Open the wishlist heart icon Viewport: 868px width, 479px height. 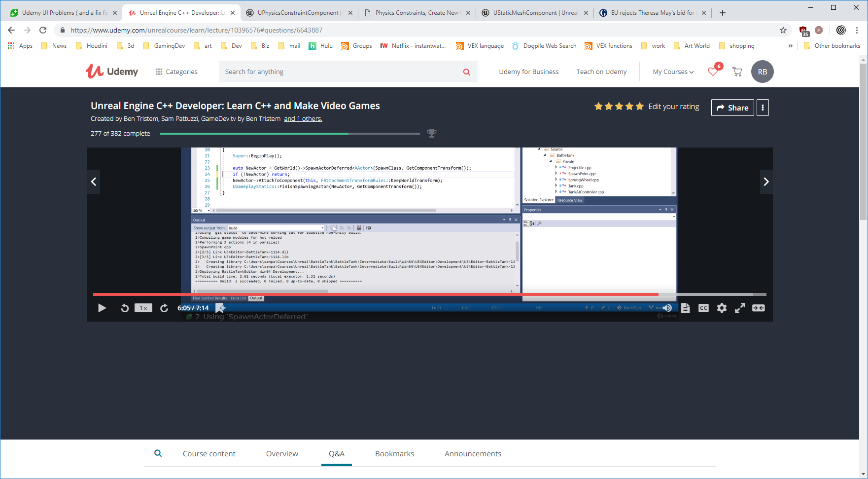point(713,72)
